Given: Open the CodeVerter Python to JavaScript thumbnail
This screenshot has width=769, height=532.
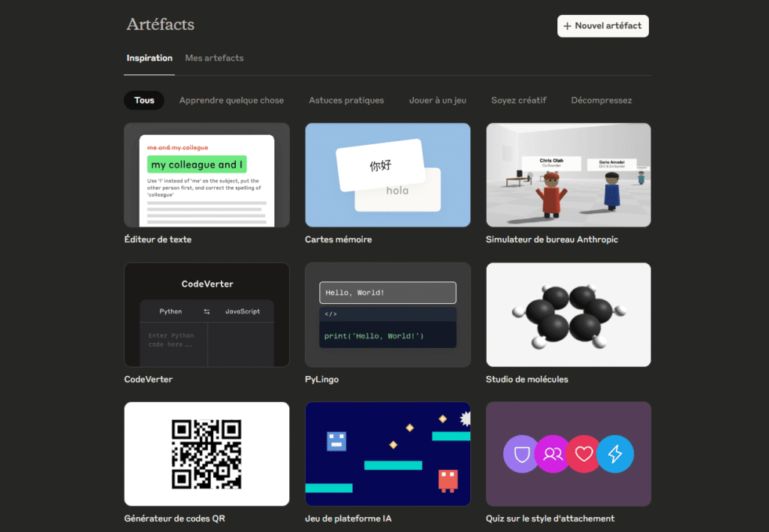Looking at the screenshot, I should point(207,314).
